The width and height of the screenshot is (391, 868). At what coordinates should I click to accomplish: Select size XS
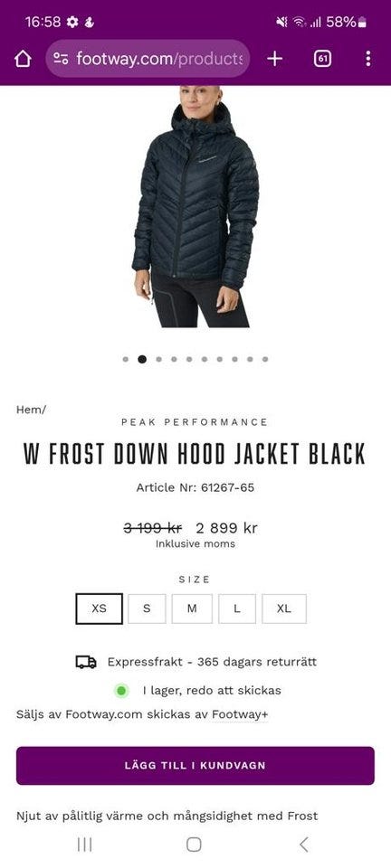coord(100,609)
